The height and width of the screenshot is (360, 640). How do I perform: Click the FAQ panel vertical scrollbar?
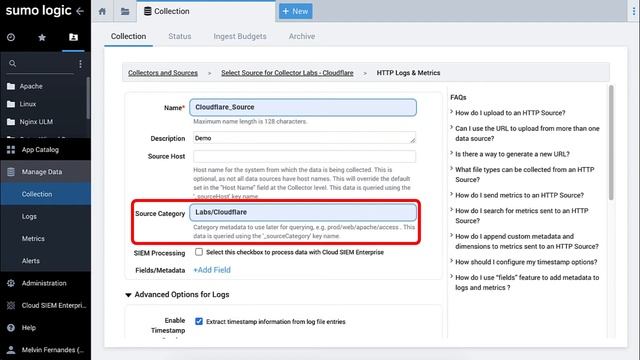coord(611,143)
